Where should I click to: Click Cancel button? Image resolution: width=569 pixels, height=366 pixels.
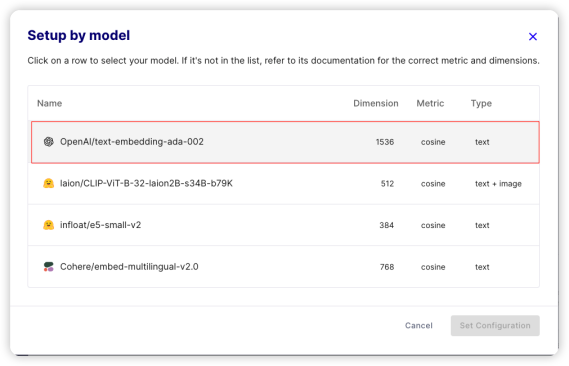[x=419, y=325]
